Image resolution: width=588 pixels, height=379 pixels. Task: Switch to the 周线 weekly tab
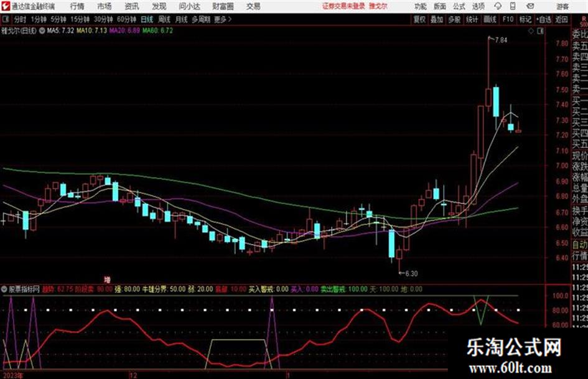pos(164,19)
